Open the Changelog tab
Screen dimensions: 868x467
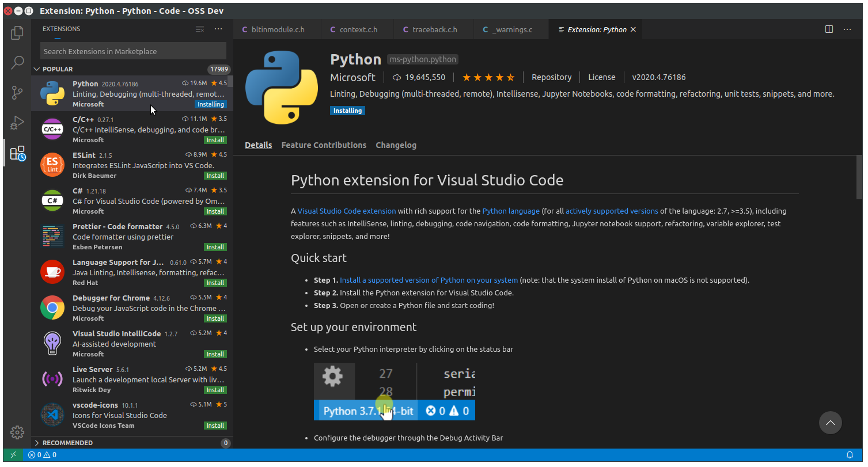click(x=396, y=145)
